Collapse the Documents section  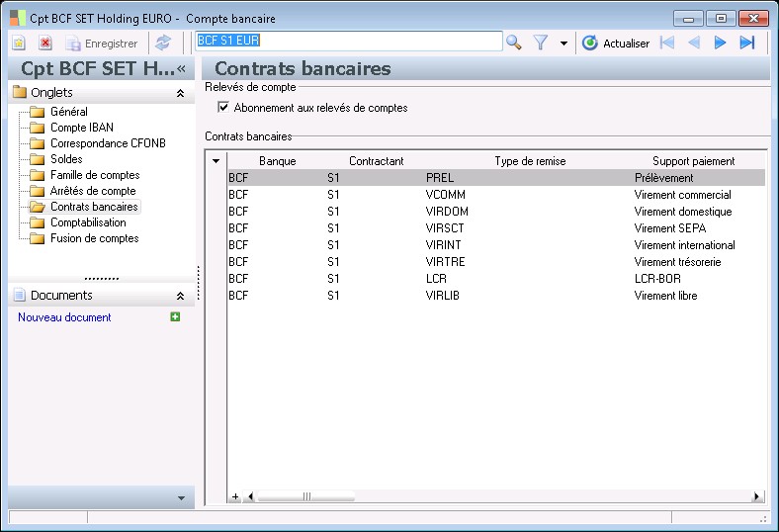pos(180,296)
